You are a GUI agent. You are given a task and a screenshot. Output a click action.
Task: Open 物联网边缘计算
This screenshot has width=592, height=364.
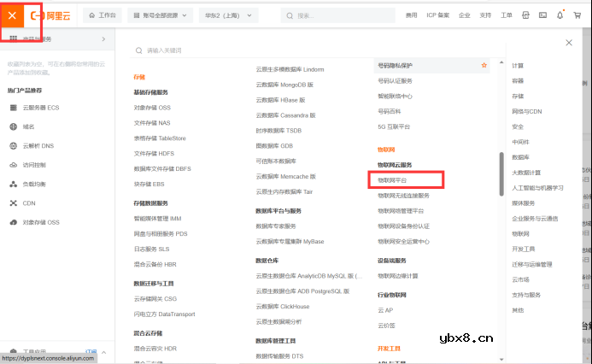(397, 276)
